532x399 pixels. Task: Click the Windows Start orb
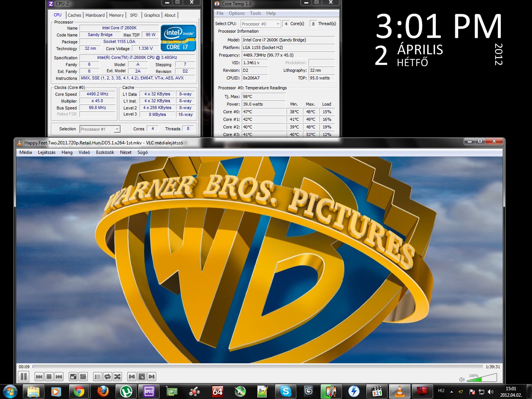(10, 391)
